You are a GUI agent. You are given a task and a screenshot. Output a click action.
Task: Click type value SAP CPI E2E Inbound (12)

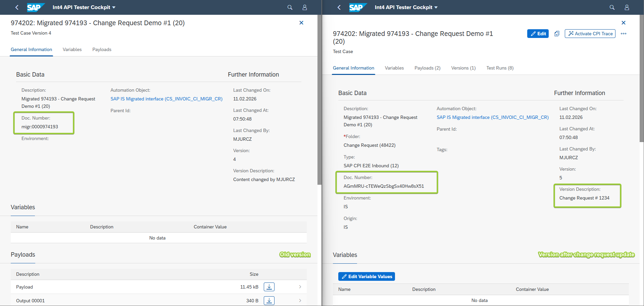coord(371,166)
